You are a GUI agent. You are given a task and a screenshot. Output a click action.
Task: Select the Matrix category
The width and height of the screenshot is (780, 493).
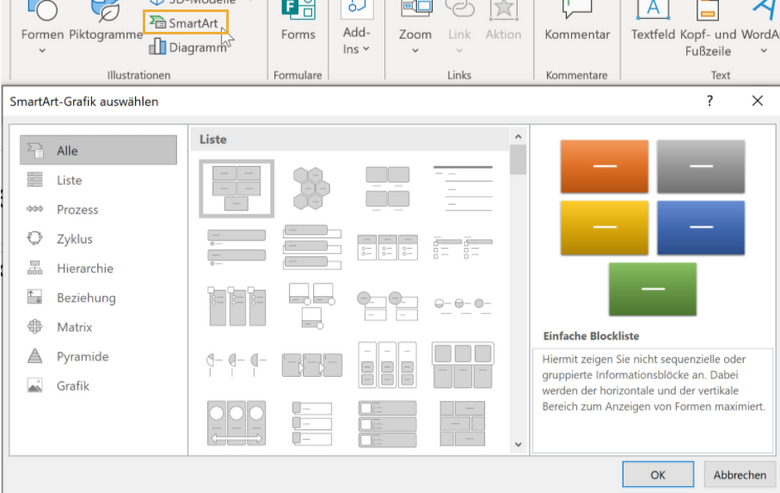[x=98, y=326]
